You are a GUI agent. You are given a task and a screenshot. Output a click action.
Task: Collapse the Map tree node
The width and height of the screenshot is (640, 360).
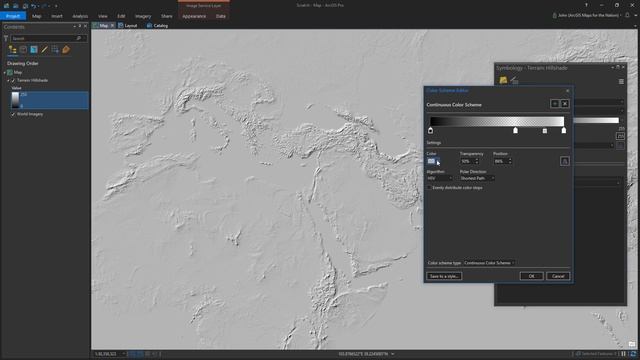(x=5, y=72)
